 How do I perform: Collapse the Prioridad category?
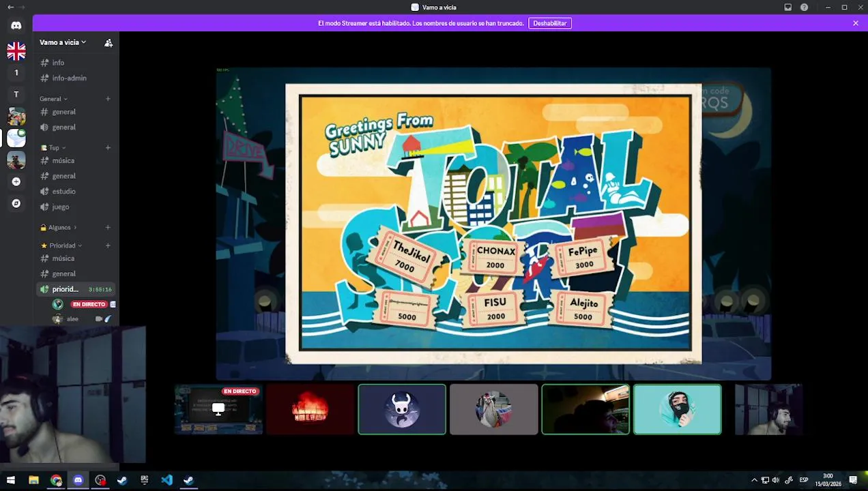61,245
